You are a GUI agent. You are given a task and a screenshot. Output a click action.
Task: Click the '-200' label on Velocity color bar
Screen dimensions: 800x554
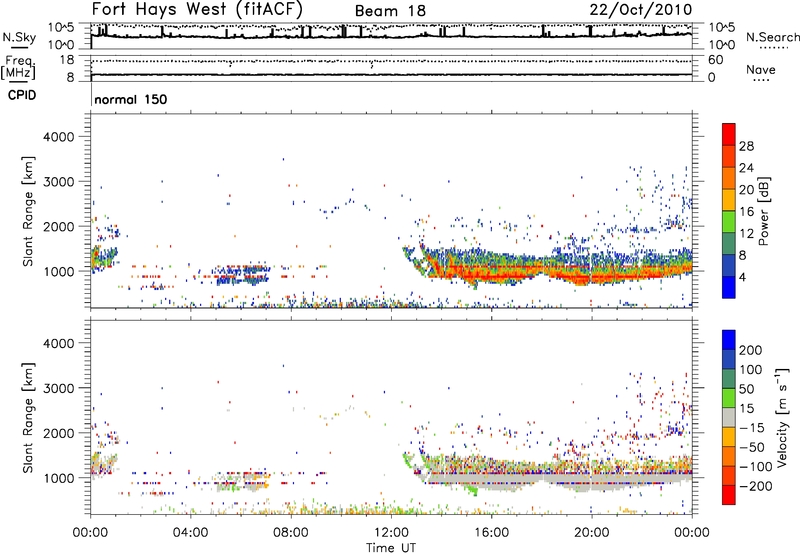[x=756, y=486]
